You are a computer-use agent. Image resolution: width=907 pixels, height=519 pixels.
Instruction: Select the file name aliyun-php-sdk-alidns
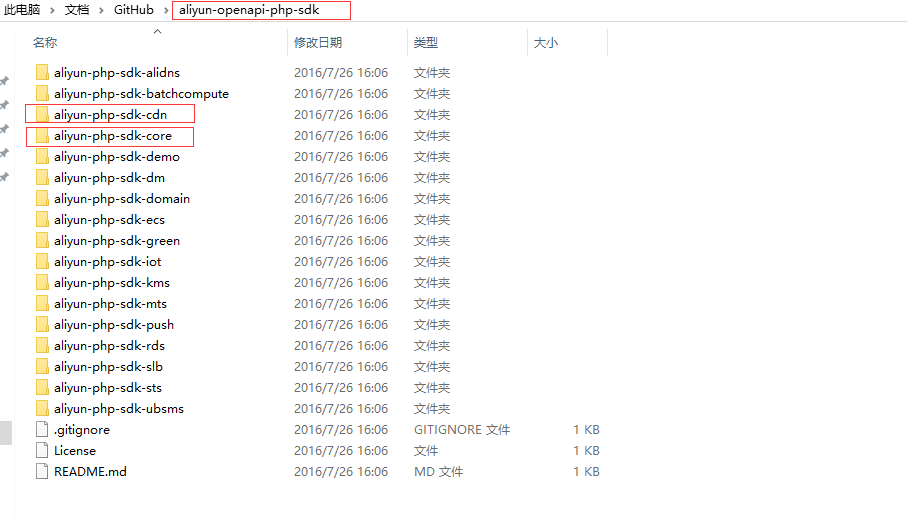[117, 72]
